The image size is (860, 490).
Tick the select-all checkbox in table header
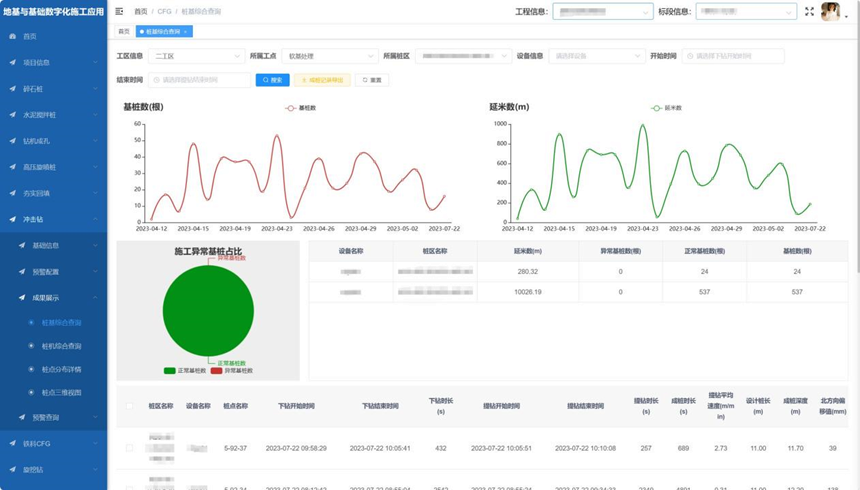[129, 406]
